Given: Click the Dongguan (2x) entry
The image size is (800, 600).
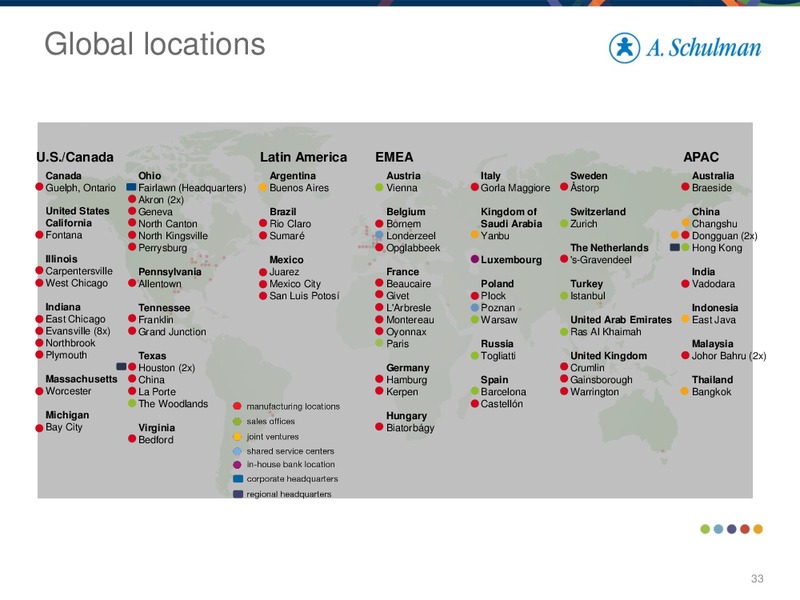Looking at the screenshot, I should (724, 236).
